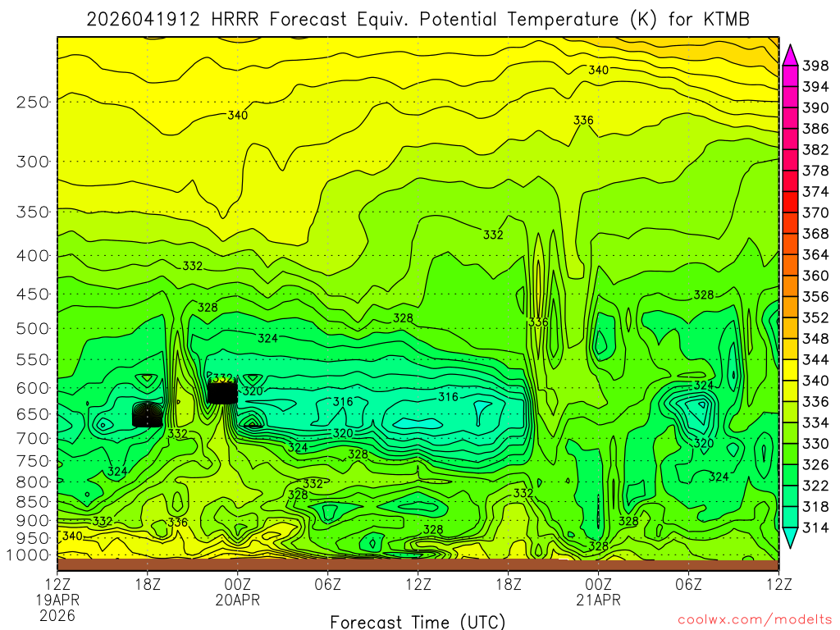The width and height of the screenshot is (840, 630).
Task: Select the 350 pressure axis label
Action: click(33, 212)
